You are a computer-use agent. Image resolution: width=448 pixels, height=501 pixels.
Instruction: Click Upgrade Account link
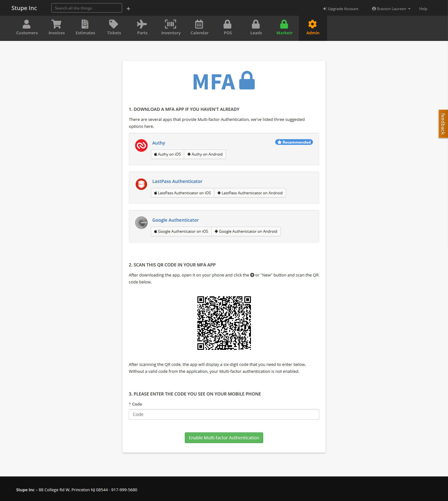[341, 9]
